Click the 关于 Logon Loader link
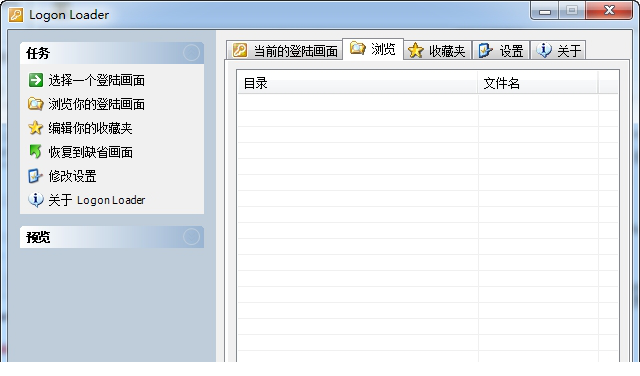The width and height of the screenshot is (640, 376). pos(96,200)
